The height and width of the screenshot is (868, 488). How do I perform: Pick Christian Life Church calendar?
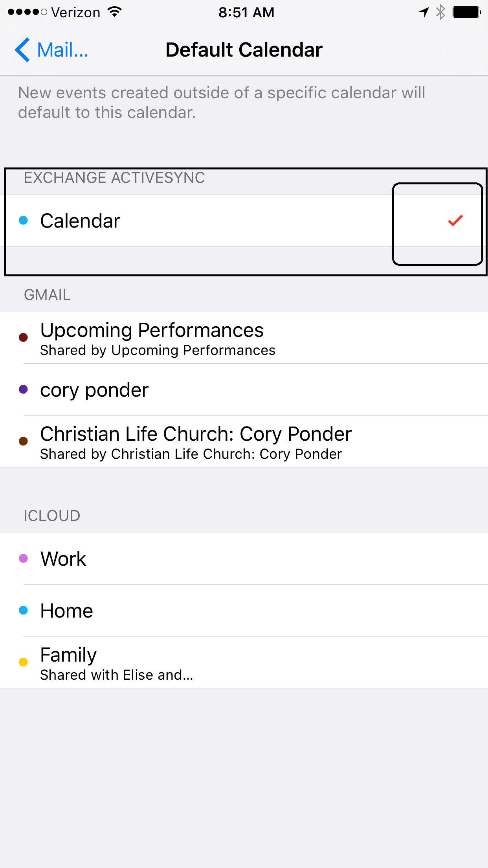tap(196, 441)
